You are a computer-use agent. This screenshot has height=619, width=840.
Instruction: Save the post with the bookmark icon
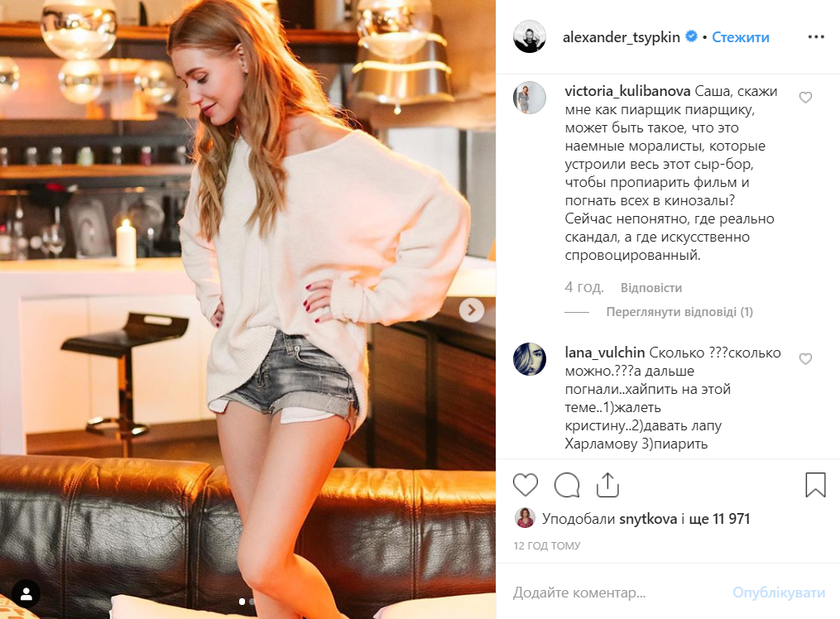pos(815,485)
